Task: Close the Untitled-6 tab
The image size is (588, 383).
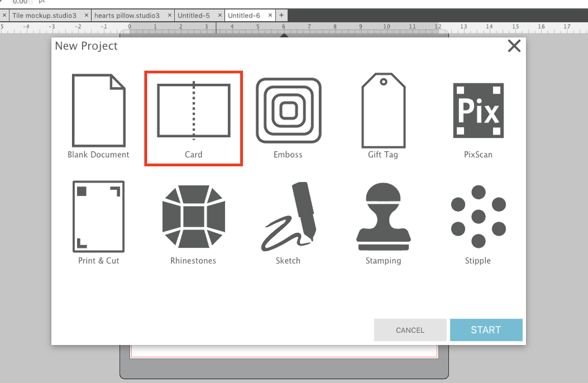Action: click(270, 15)
